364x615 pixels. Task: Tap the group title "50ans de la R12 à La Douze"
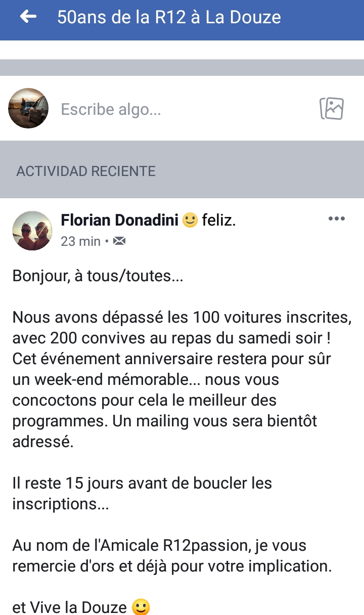169,17
